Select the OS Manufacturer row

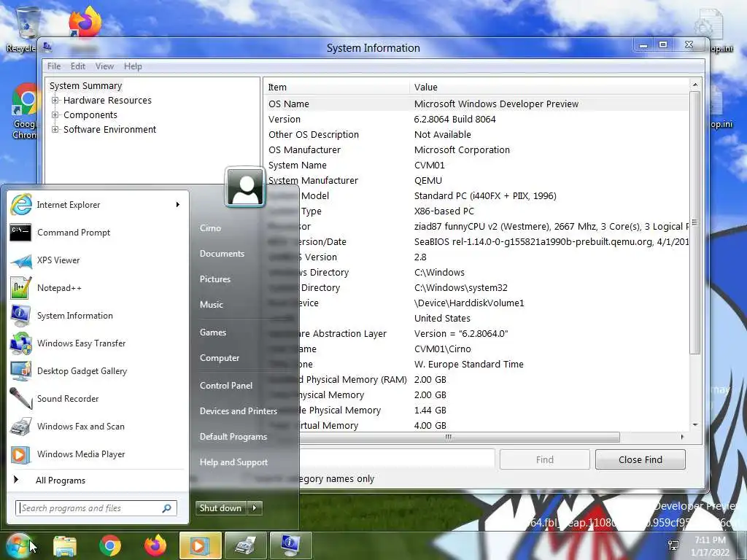click(476, 150)
